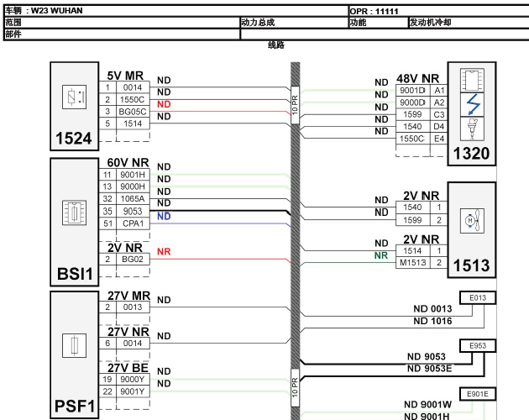The image size is (529, 420).
Task: Select the W23 WUHAN vehicle header
Action: pyautogui.click(x=57, y=11)
